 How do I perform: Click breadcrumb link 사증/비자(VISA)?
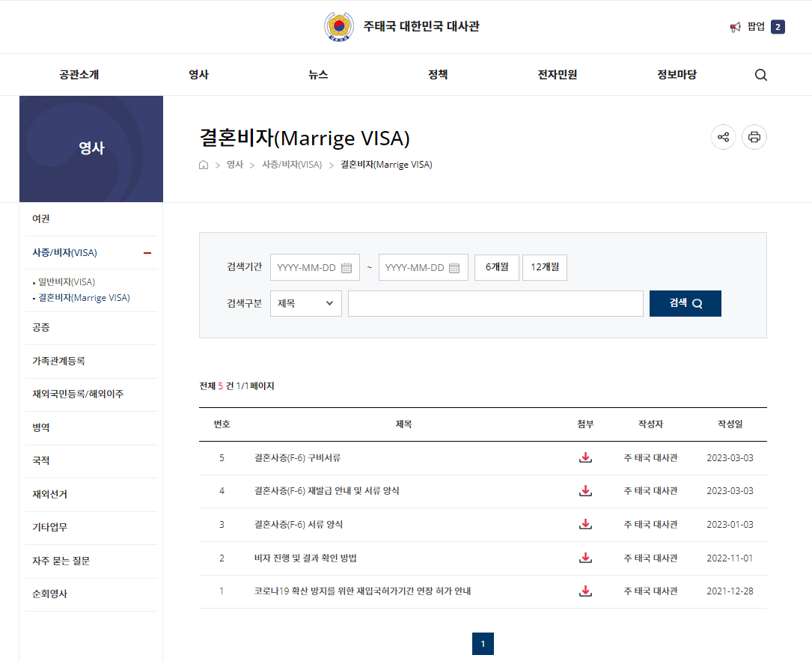(x=292, y=165)
